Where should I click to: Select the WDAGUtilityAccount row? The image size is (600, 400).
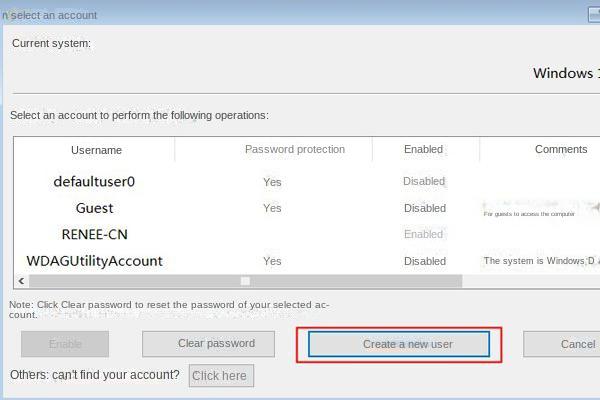[307, 261]
